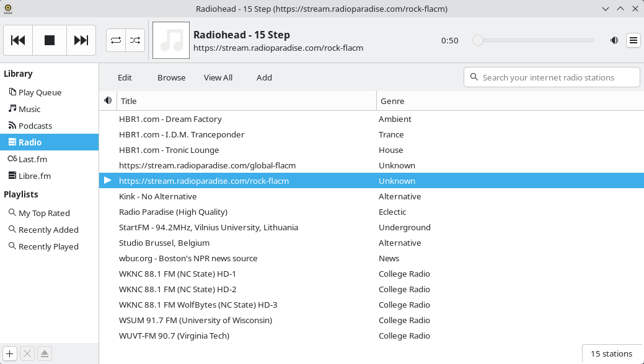The width and height of the screenshot is (644, 364).
Task: Click the elapsed time 0:50 label
Action: point(450,41)
